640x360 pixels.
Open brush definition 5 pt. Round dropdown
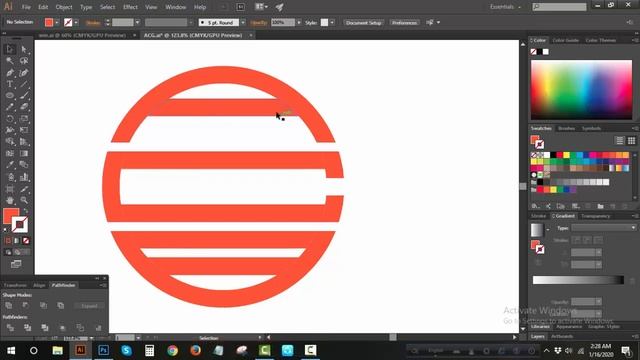pyautogui.click(x=243, y=22)
